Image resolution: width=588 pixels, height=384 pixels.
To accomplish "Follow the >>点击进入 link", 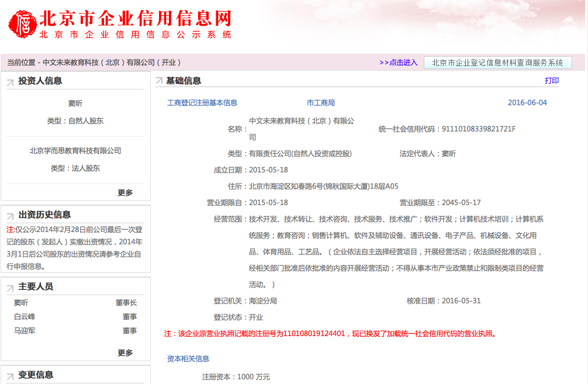I will click(398, 63).
